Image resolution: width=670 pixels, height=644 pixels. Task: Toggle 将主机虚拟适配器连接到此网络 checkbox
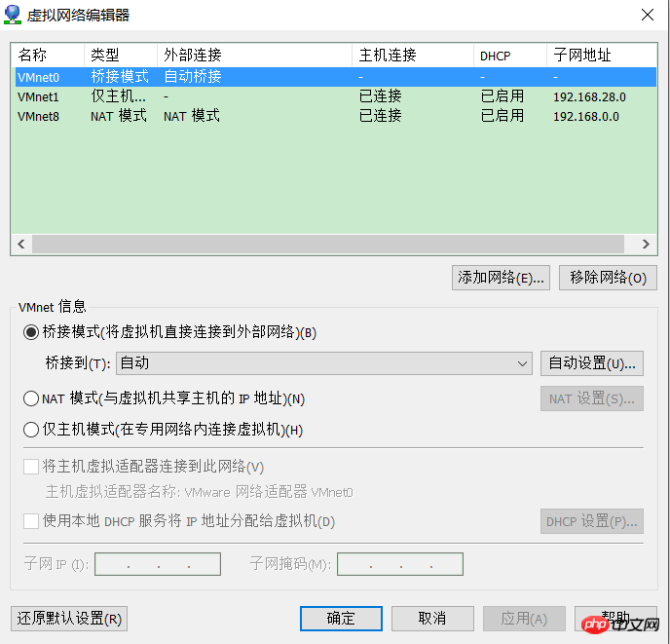31,467
